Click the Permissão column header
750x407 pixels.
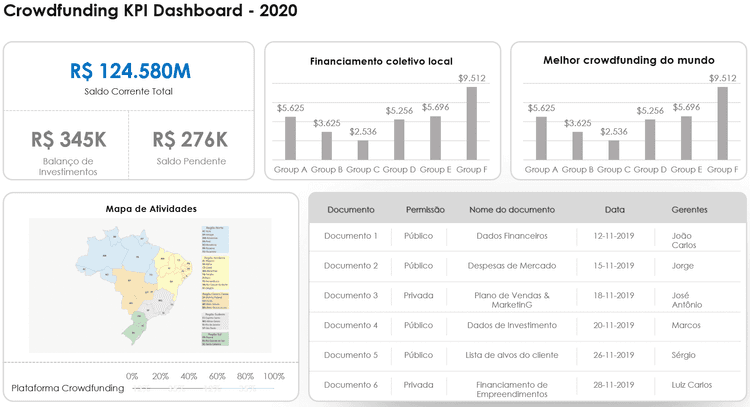point(425,209)
